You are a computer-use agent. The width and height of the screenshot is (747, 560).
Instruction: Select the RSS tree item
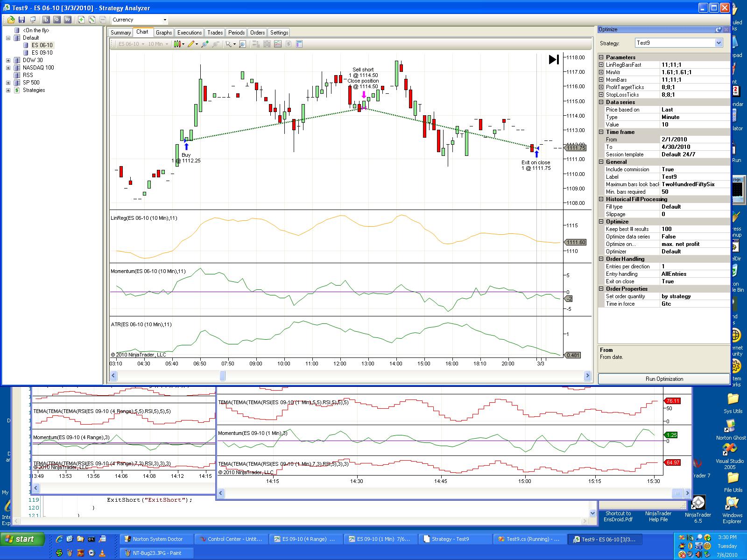tap(28, 75)
